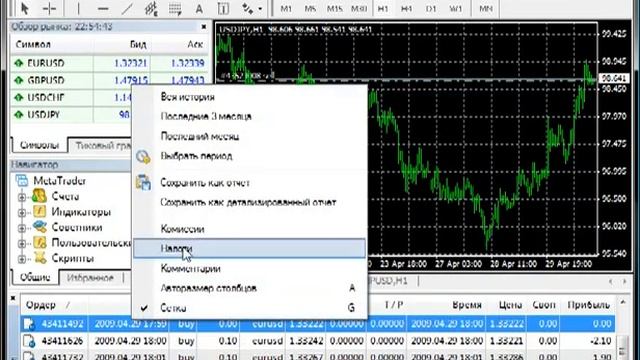Expand the Scripts tree node

click(22, 259)
